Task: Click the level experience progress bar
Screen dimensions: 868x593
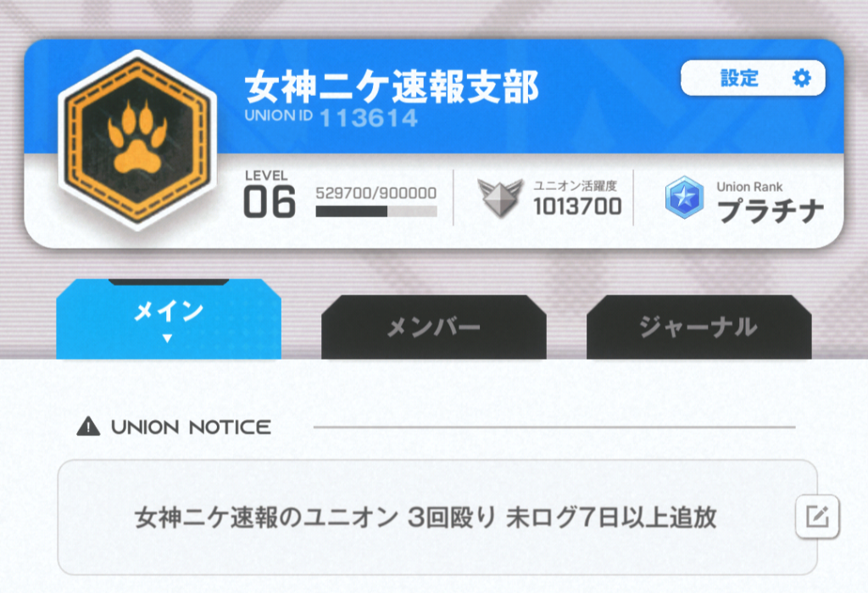Action: click(376, 211)
